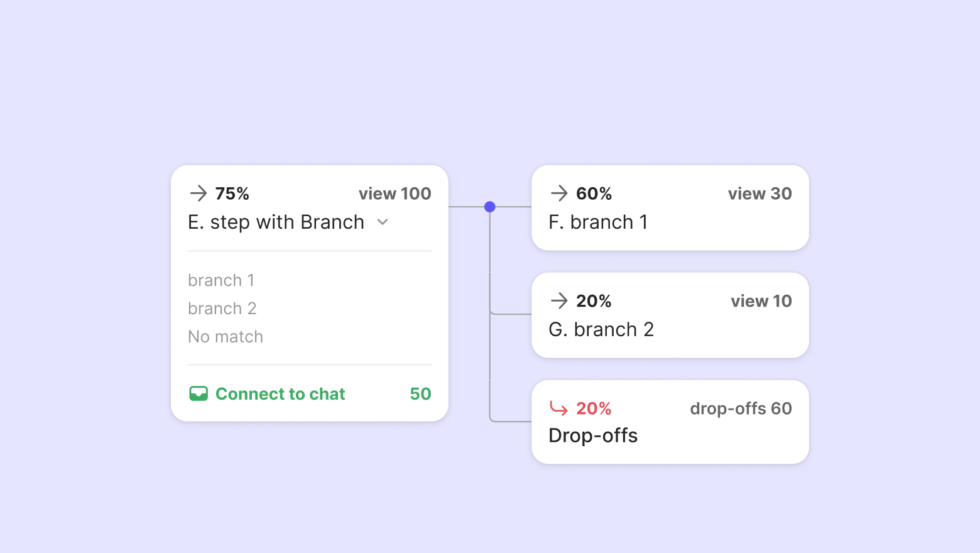This screenshot has width=980, height=553.
Task: Click the green 50 chat count
Action: [420, 394]
